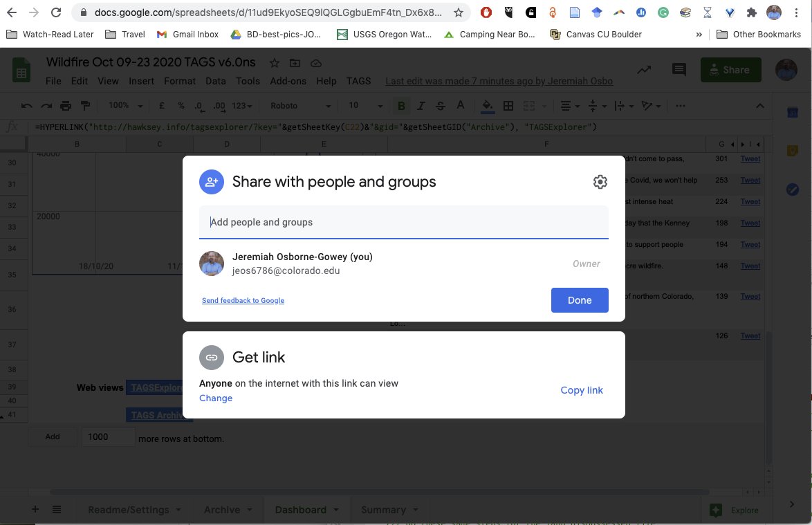Open Chrome extensions puzzle icon
Viewport: 812px width, 525px height.
pyautogui.click(x=751, y=12)
